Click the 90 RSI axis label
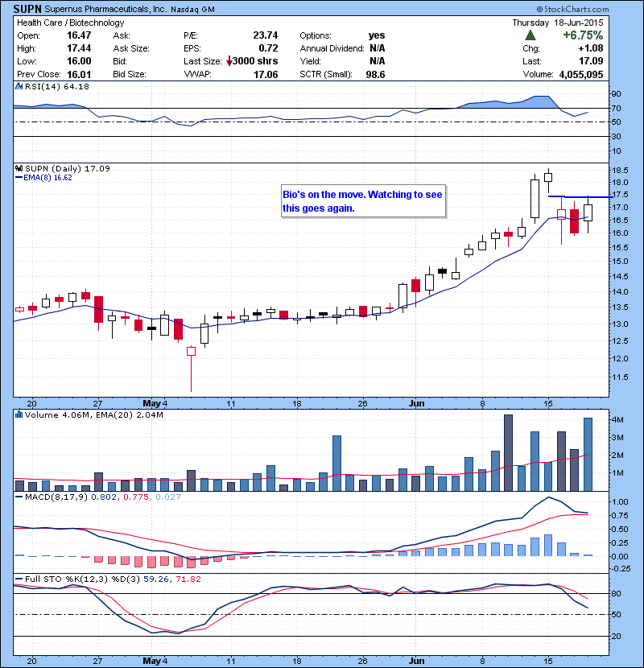Image resolution: width=644 pixels, height=668 pixels. point(617,93)
